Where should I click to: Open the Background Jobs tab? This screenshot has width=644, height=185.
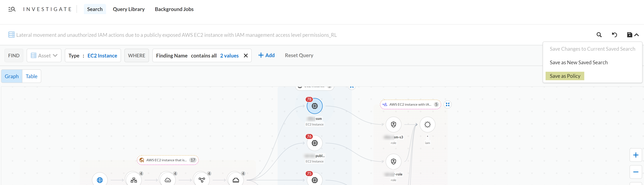pos(174,9)
